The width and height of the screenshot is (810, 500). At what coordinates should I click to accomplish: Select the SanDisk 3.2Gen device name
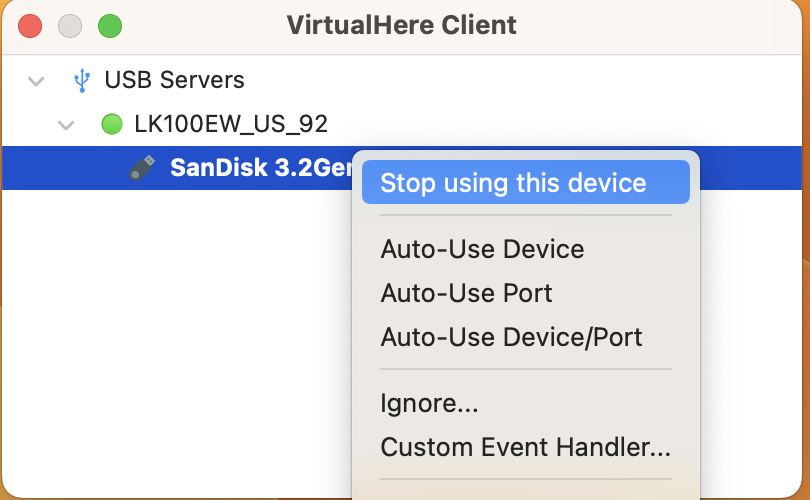260,167
